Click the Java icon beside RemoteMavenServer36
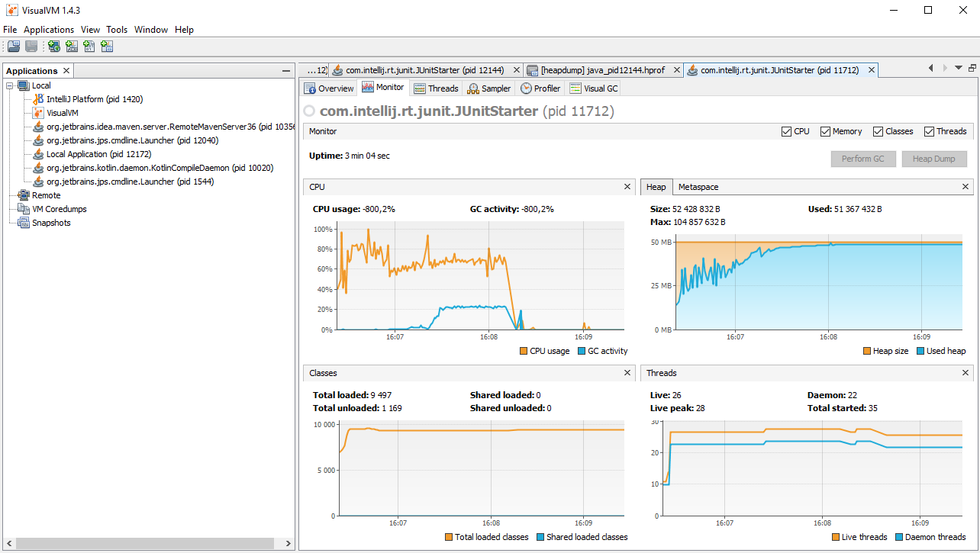980x553 pixels. 38,127
